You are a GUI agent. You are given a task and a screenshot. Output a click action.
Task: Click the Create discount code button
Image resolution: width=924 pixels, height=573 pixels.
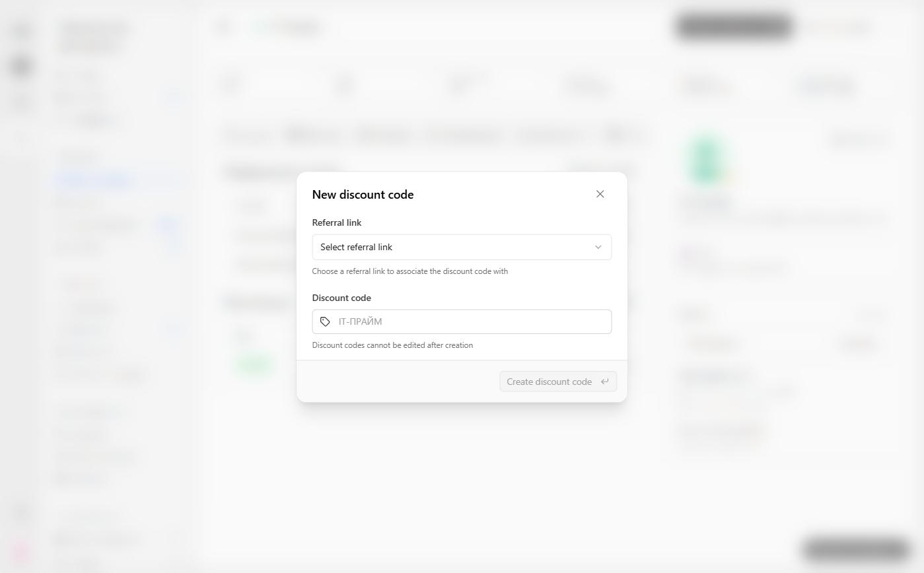point(558,382)
